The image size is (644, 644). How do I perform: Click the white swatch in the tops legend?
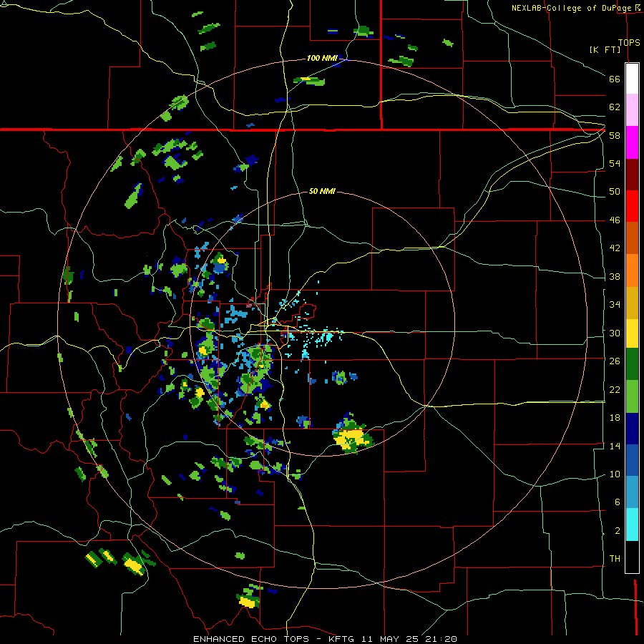point(632,79)
